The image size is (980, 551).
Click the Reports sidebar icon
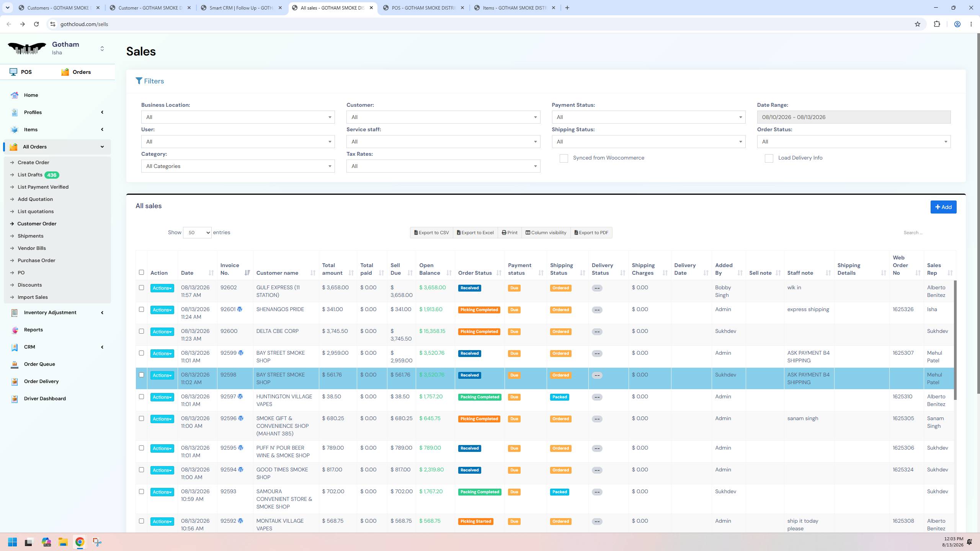tap(15, 330)
